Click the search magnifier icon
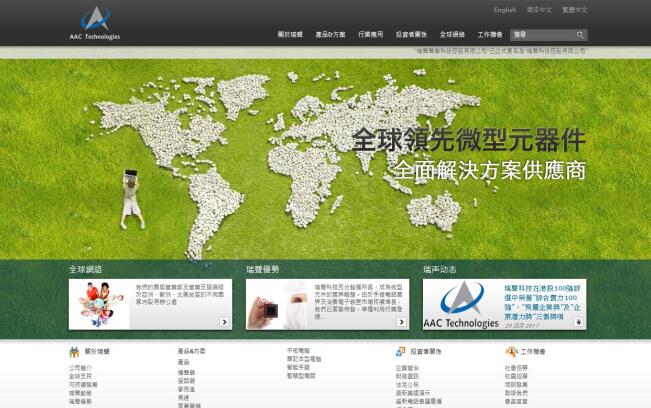 579,35
